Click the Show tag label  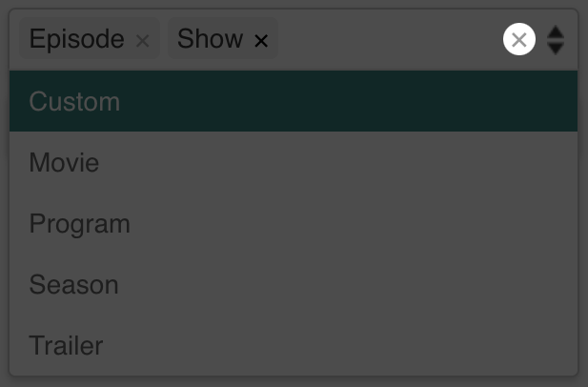tap(210, 38)
